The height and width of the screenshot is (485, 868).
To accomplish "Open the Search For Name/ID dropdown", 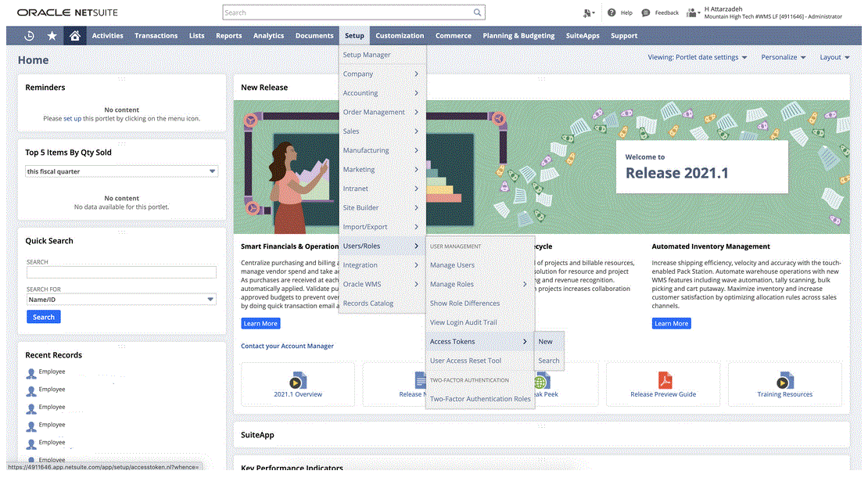I will tap(210, 299).
